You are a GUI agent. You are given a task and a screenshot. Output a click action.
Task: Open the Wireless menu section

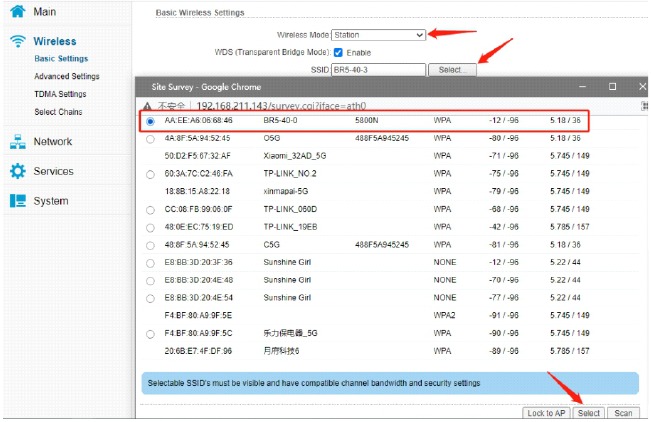point(55,41)
